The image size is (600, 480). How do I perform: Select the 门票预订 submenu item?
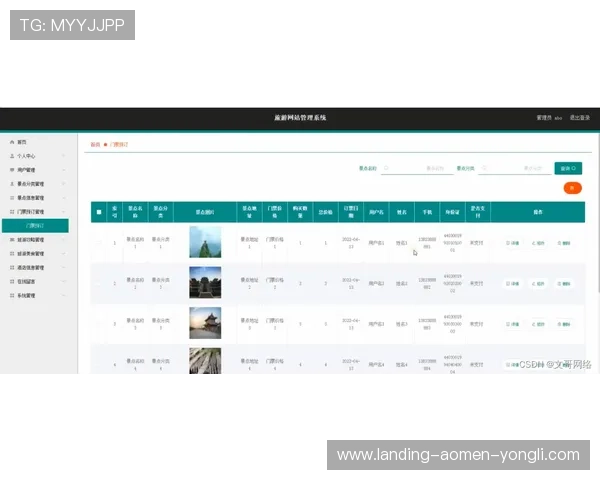(32, 226)
